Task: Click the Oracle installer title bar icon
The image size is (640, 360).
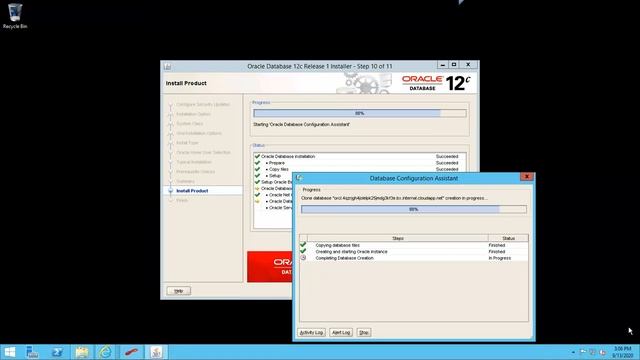Action: (x=168, y=67)
